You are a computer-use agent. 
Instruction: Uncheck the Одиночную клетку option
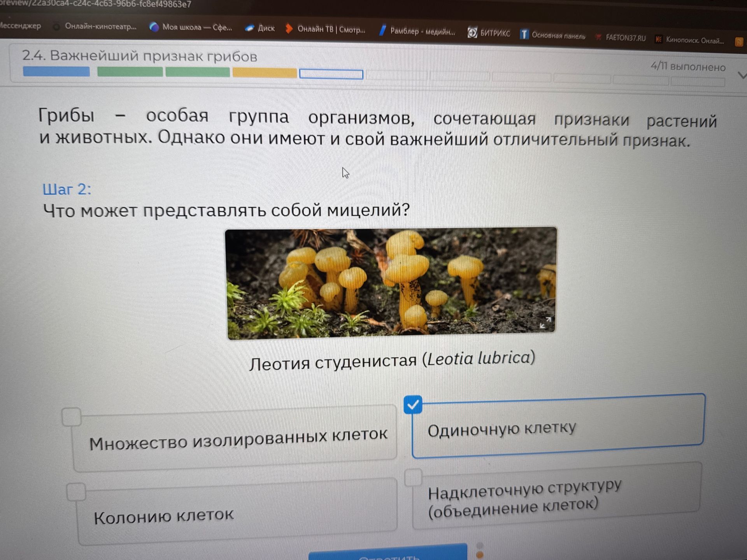click(x=413, y=405)
